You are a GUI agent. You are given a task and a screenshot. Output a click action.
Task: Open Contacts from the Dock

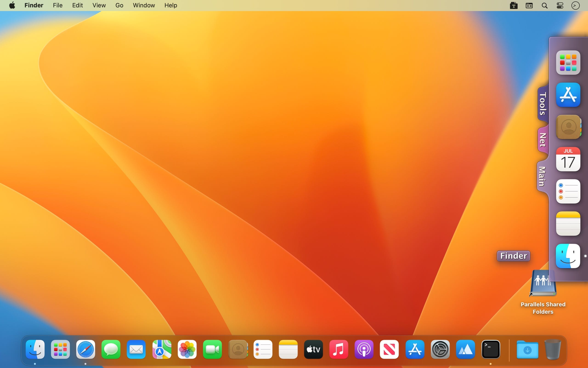238,349
